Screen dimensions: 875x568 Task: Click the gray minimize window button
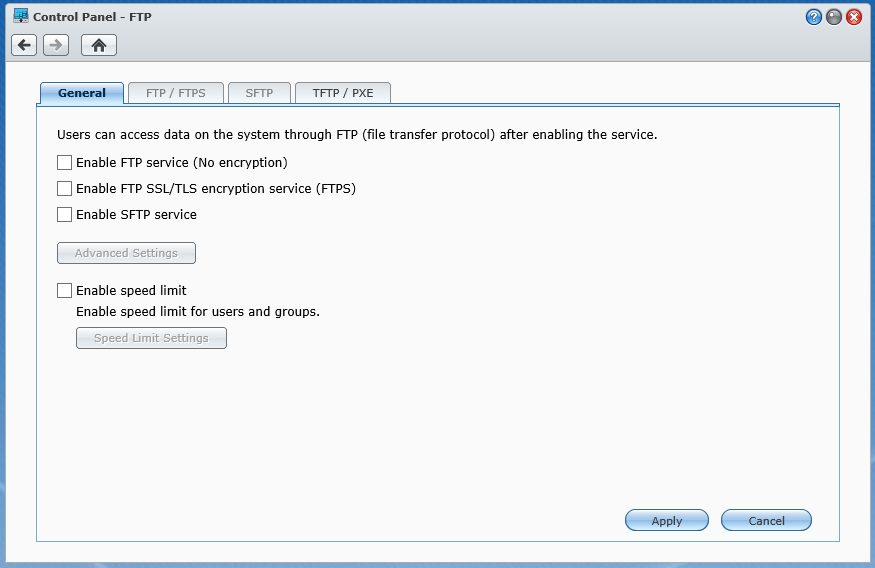(x=834, y=17)
